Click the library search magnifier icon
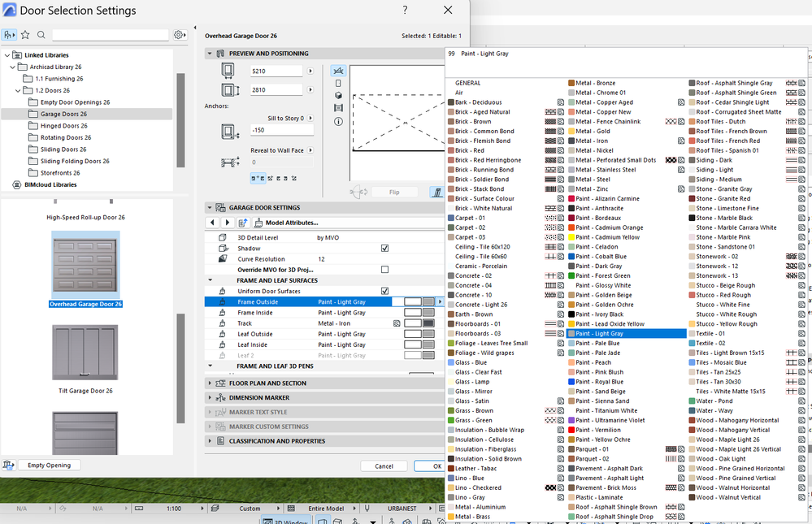This screenshot has height=524, width=812. click(x=41, y=35)
